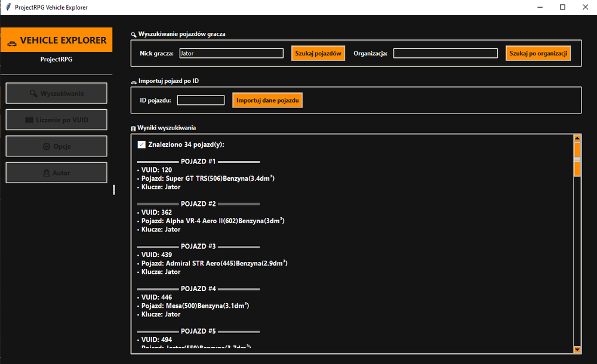Click the POJAZD #3 heading
597x364 pixels.
click(198, 246)
